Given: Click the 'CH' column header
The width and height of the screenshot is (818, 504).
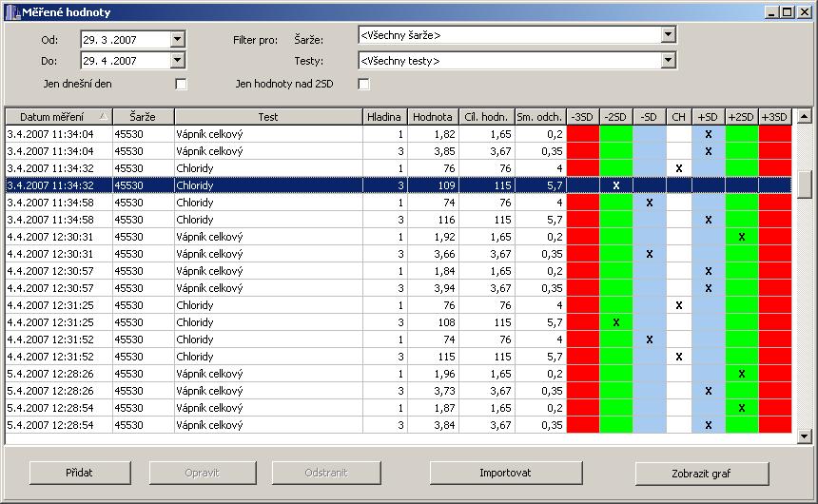Looking at the screenshot, I should pos(679,117).
